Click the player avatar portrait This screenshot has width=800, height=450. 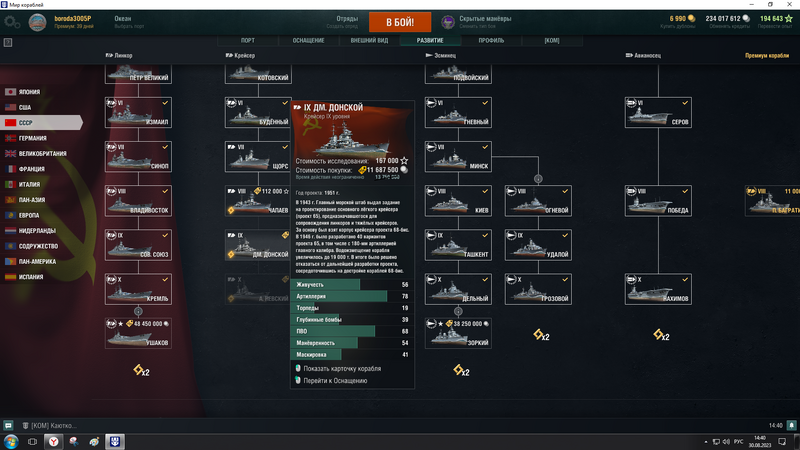pyautogui.click(x=37, y=22)
